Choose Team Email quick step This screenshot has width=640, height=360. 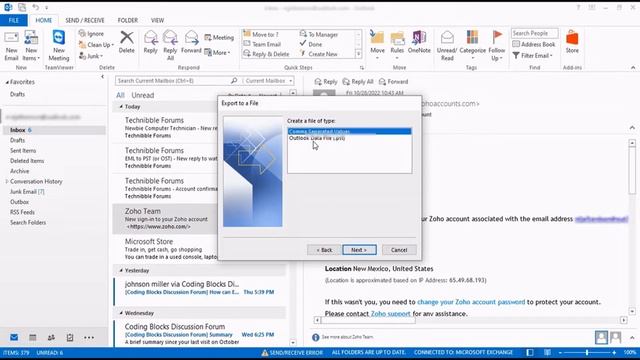tap(262, 44)
